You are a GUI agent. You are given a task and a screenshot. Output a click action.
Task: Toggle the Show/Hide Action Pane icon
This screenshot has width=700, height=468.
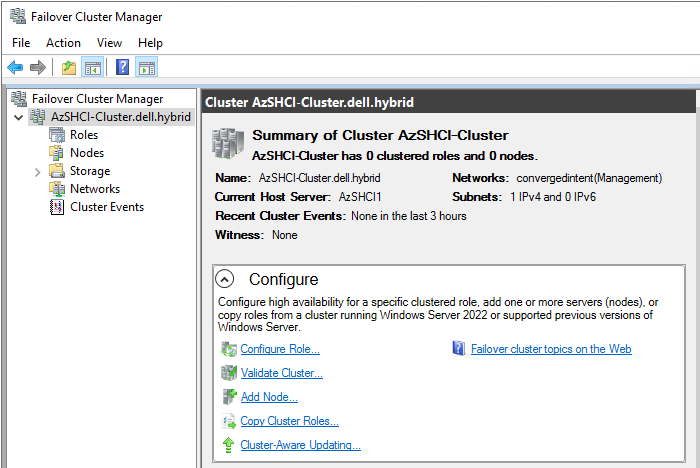pos(146,67)
